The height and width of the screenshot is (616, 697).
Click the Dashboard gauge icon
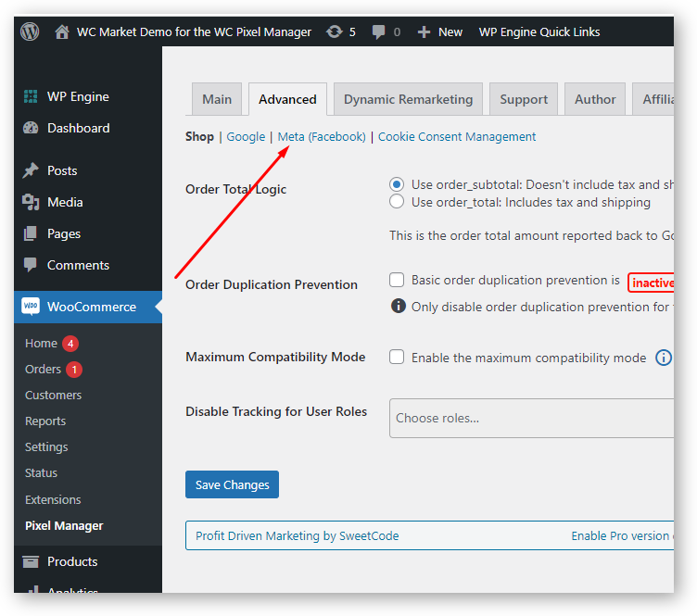(x=31, y=128)
